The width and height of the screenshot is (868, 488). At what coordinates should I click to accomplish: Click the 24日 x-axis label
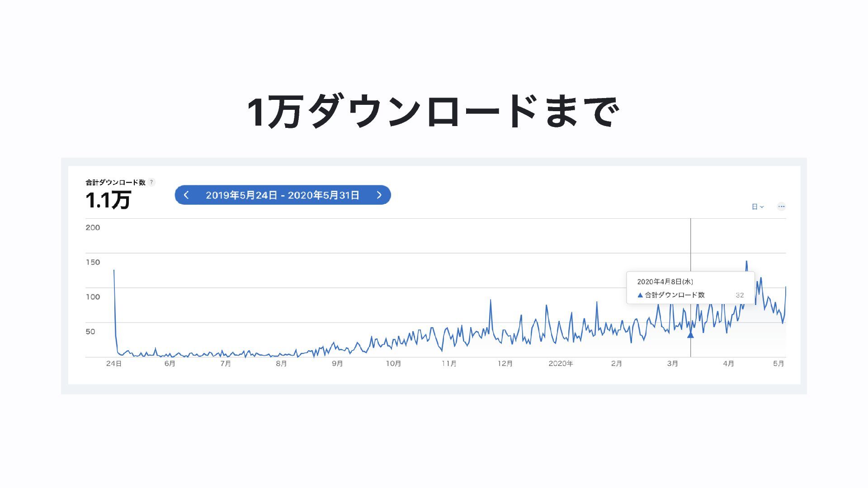tap(114, 364)
